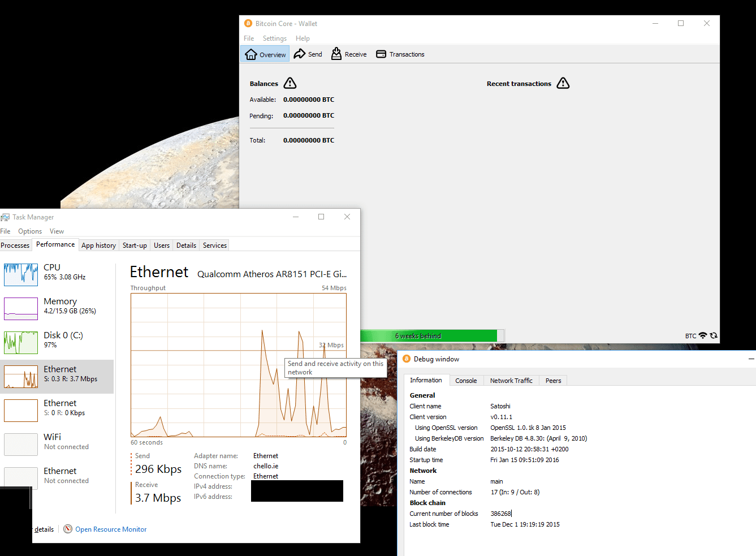Viewport: 756px width, 556px height.
Task: Click the Fewer details link in Task Manager
Action: 44,529
